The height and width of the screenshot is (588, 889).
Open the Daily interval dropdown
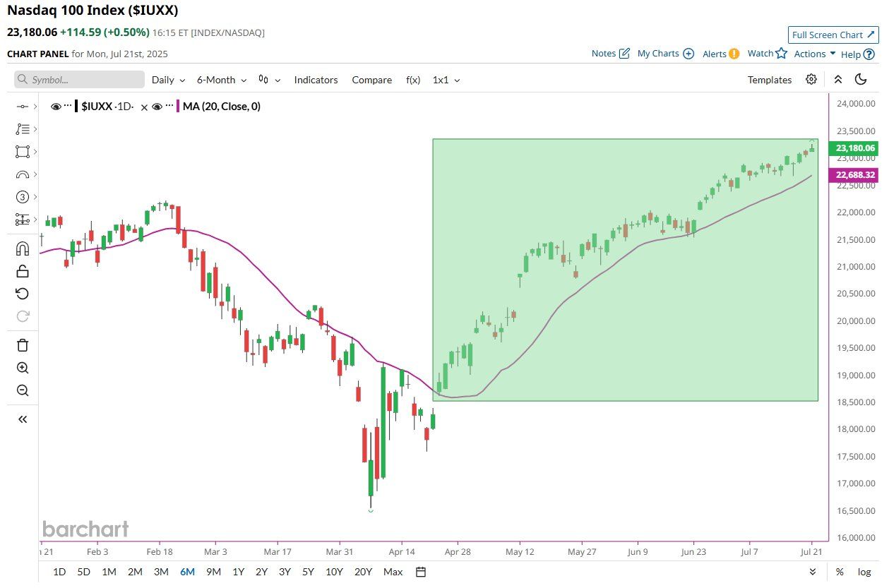click(x=169, y=80)
